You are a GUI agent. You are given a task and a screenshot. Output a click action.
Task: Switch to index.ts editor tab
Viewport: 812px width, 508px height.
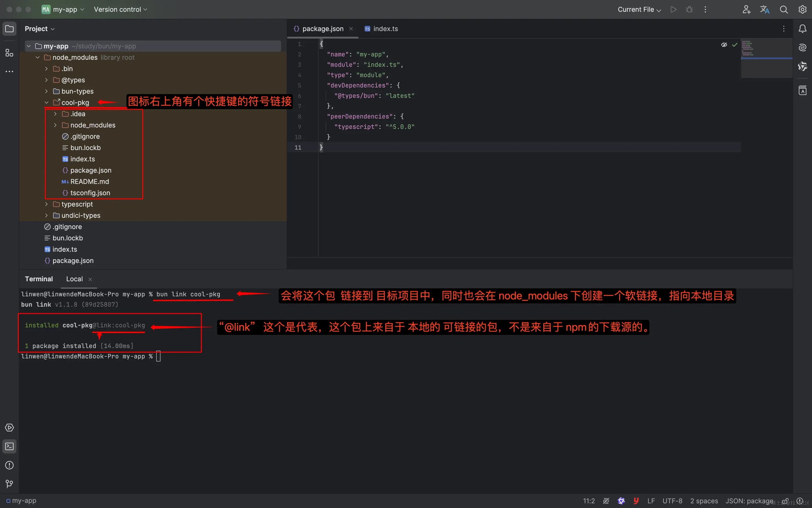coord(382,29)
